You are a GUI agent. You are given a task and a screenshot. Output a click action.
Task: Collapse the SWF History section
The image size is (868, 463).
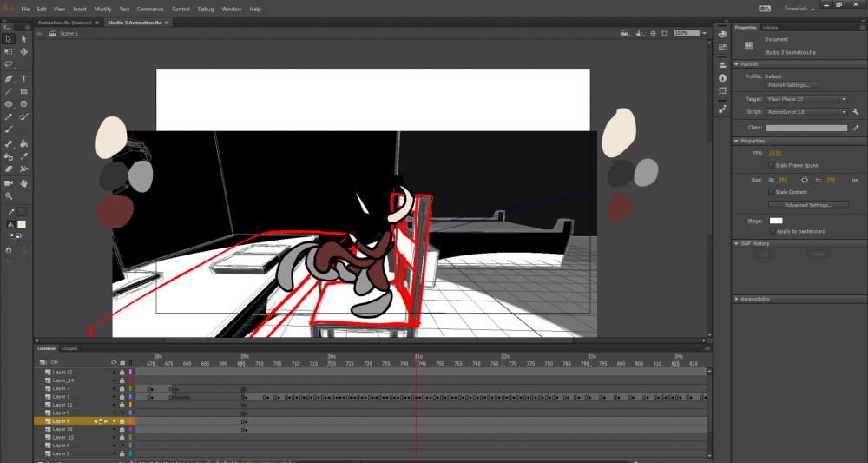pyautogui.click(x=736, y=244)
